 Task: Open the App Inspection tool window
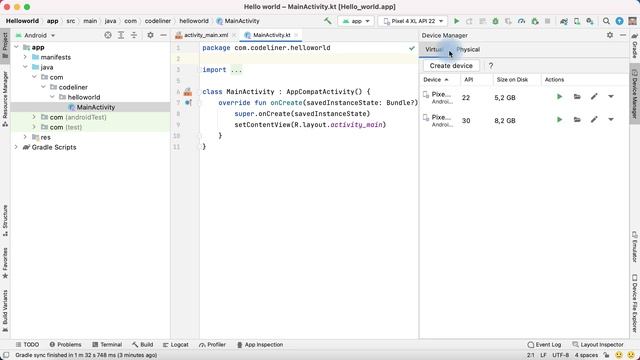260,344
